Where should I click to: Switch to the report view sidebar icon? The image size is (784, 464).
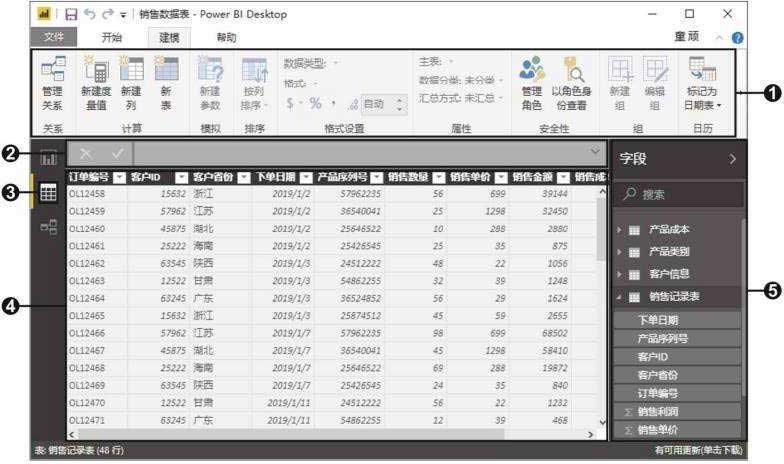click(48, 158)
